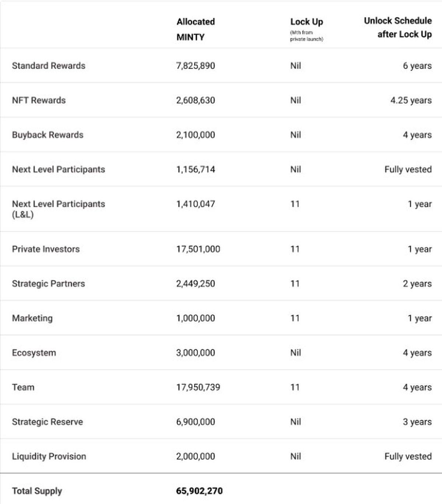Select the 17,950,739 Team allocation value
This screenshot has width=442, height=504.
(x=198, y=387)
